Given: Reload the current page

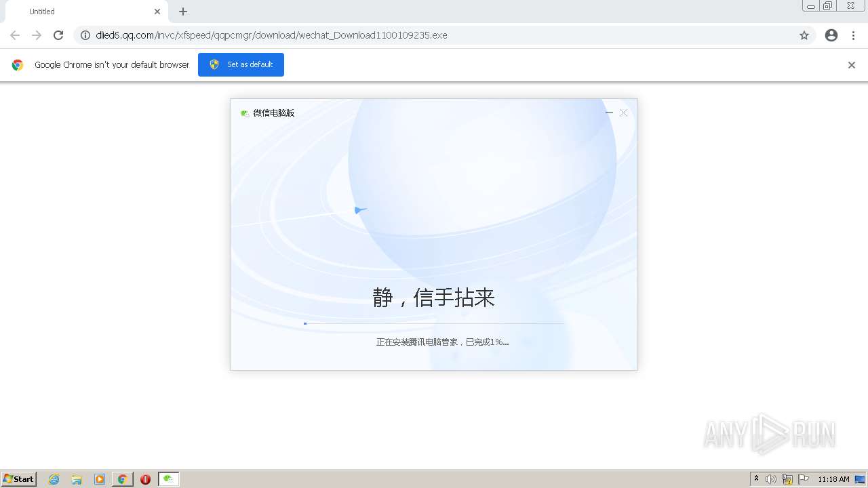Looking at the screenshot, I should [x=58, y=35].
